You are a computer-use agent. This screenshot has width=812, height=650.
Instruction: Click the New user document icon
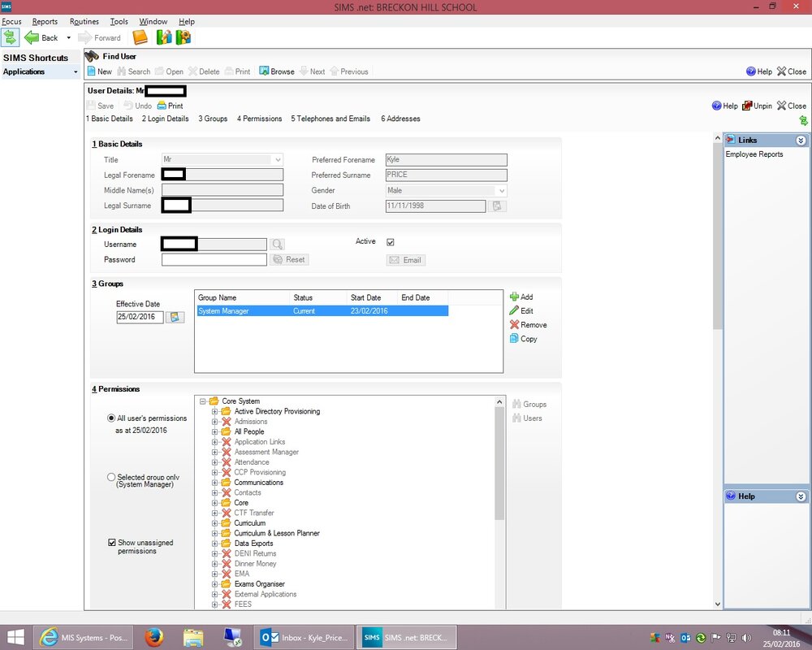point(91,71)
